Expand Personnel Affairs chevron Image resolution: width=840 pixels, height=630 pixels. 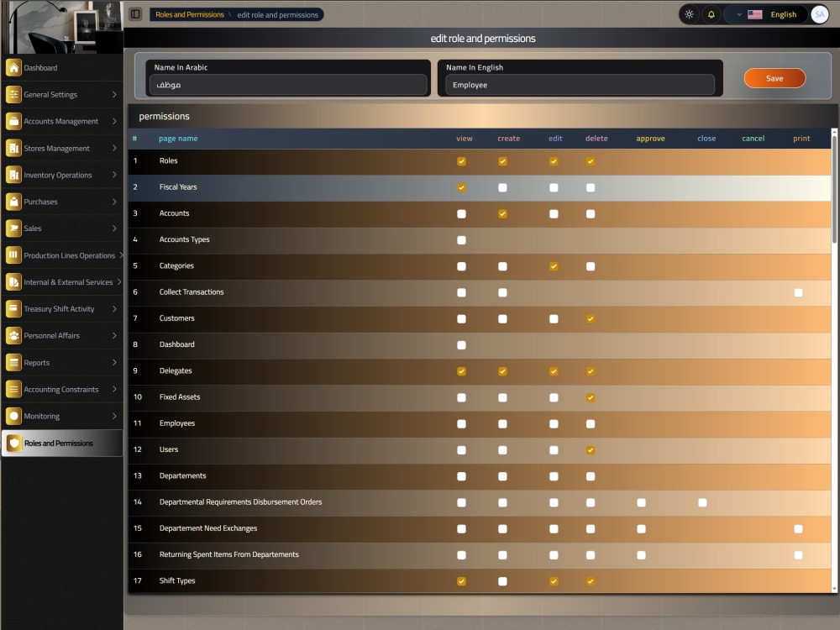pos(114,335)
